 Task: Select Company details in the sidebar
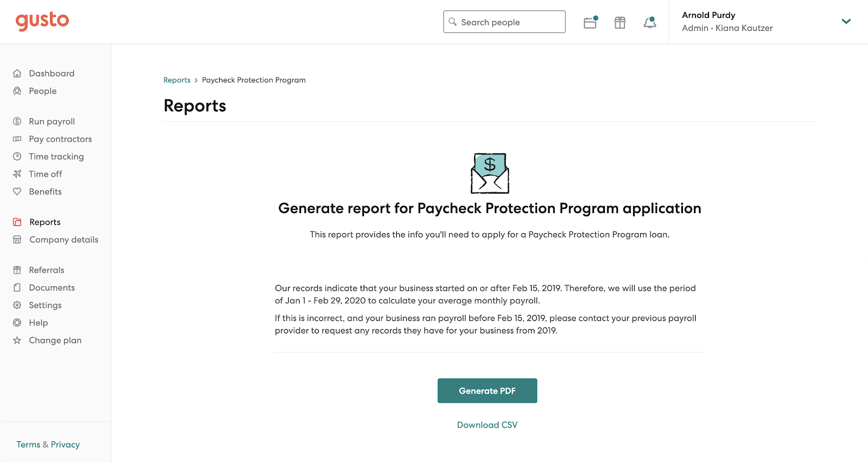[64, 240]
